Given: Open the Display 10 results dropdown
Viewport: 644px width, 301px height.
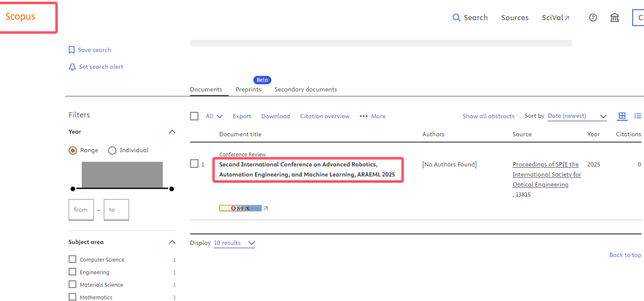Looking at the screenshot, I should pos(234,243).
